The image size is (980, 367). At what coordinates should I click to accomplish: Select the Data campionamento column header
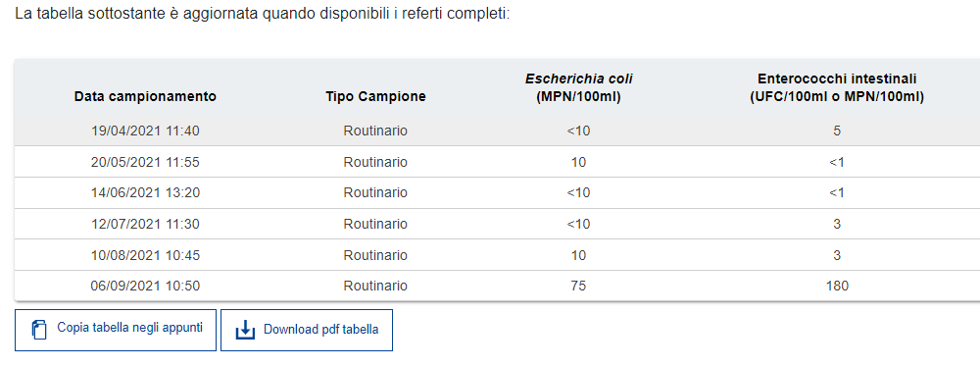click(x=145, y=96)
